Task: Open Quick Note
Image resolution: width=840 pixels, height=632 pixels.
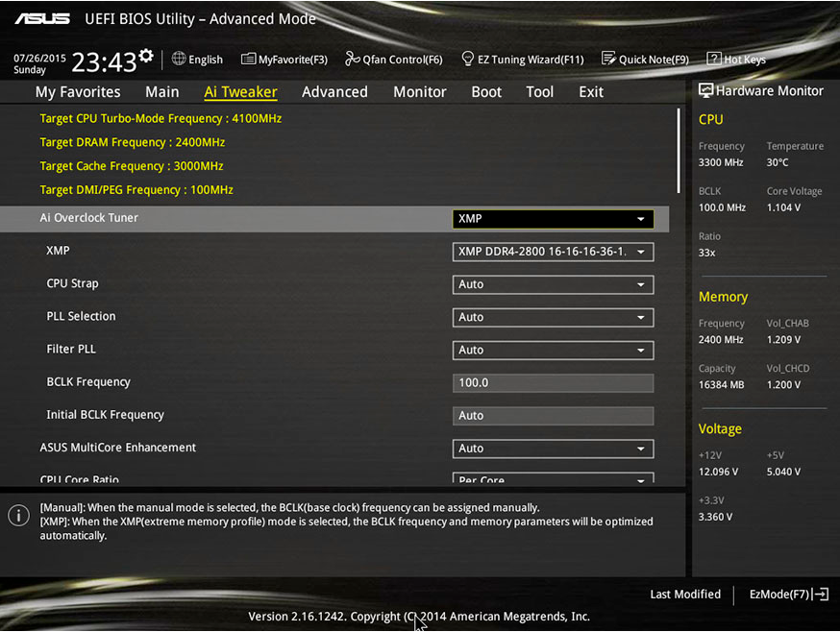Action: [x=645, y=59]
